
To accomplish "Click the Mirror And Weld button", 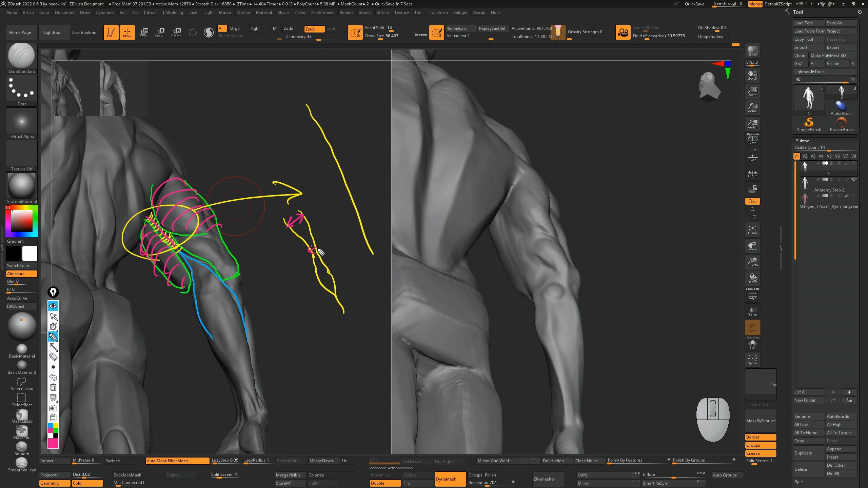I will 493,461.
